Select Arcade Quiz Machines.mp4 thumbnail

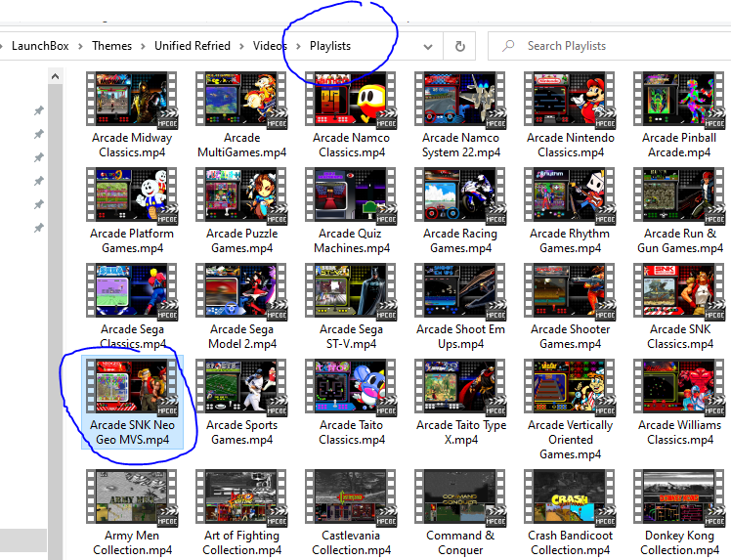351,194
